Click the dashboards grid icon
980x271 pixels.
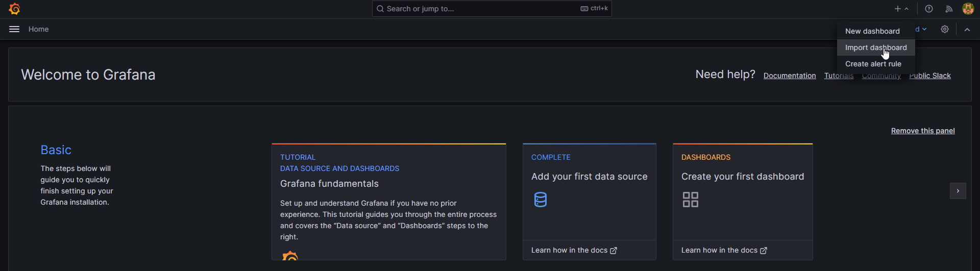coord(691,200)
